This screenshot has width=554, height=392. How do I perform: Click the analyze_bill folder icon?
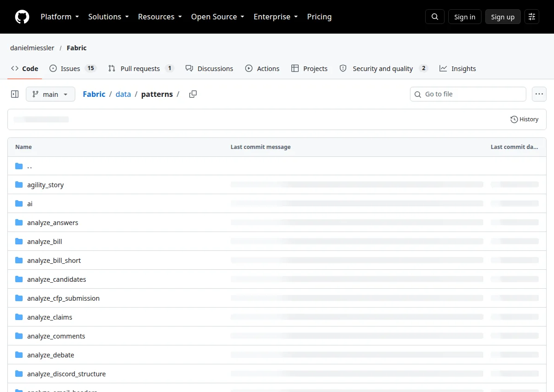[x=19, y=242]
